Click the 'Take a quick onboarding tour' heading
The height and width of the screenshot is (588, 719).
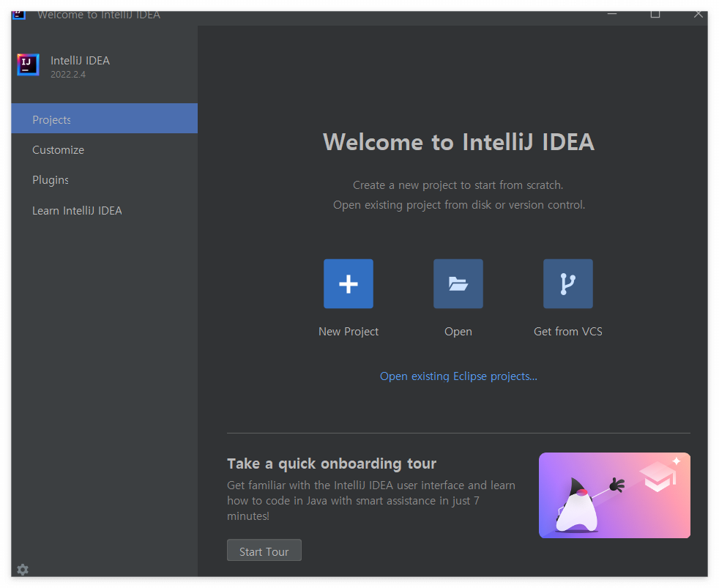click(x=332, y=464)
